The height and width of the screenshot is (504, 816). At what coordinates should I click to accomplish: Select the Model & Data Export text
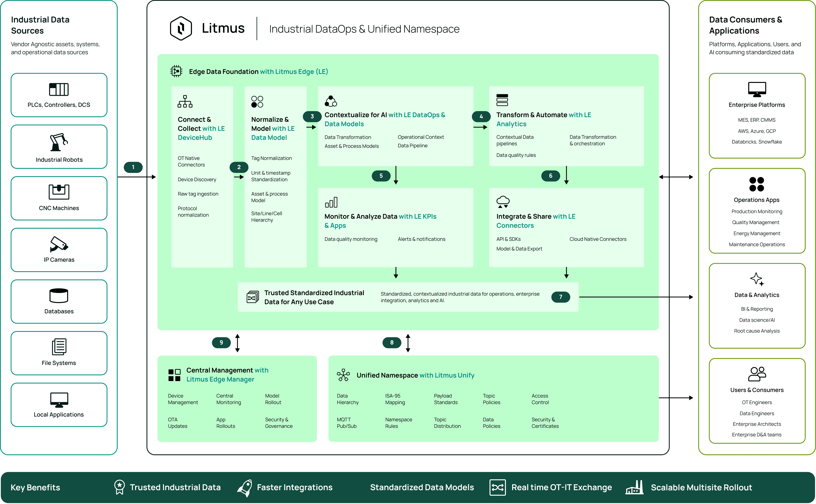(519, 249)
